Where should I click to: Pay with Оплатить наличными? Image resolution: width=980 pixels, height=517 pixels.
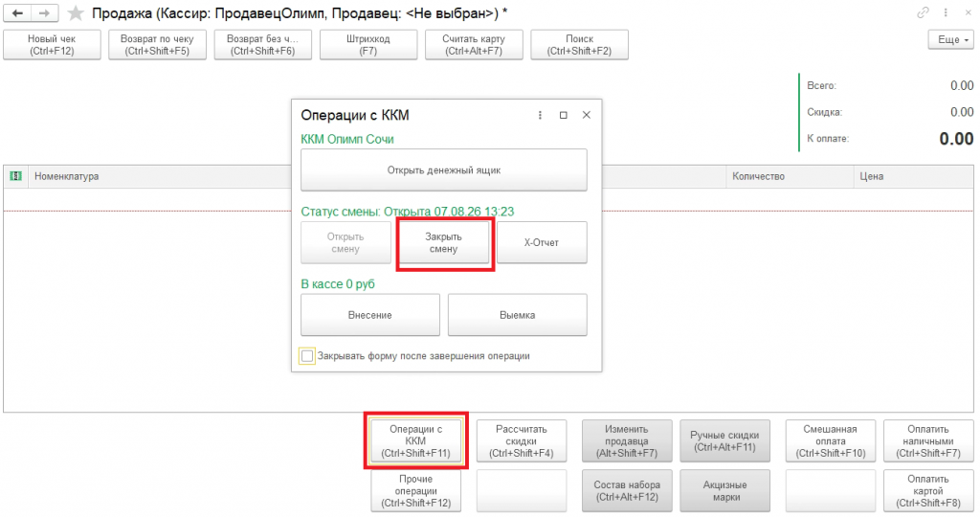pos(928,441)
